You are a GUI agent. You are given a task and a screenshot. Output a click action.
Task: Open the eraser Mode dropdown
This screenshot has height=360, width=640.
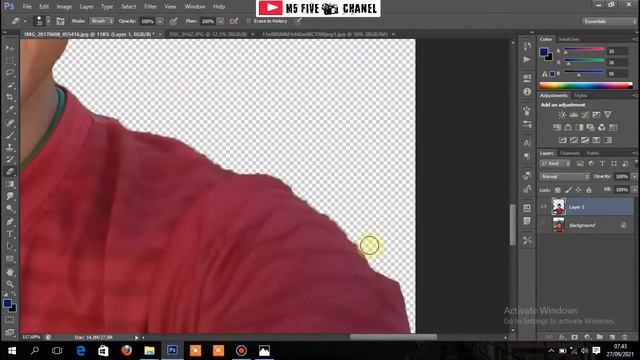pyautogui.click(x=101, y=21)
